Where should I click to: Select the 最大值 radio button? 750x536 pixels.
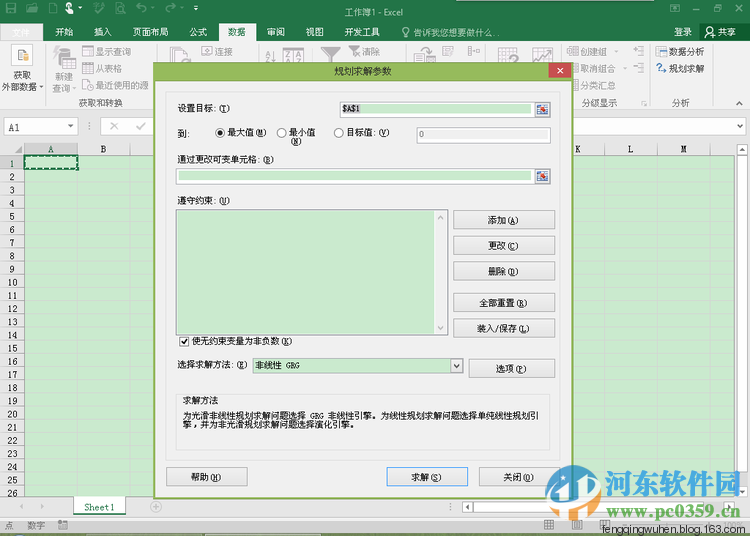coord(220,133)
